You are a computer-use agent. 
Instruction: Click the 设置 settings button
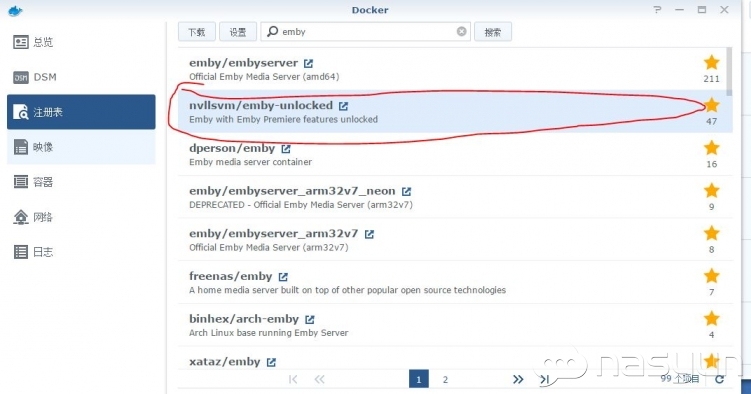[x=238, y=32]
